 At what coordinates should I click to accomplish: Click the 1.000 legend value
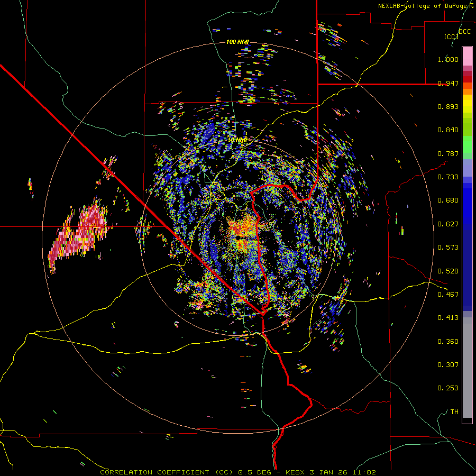(x=448, y=59)
